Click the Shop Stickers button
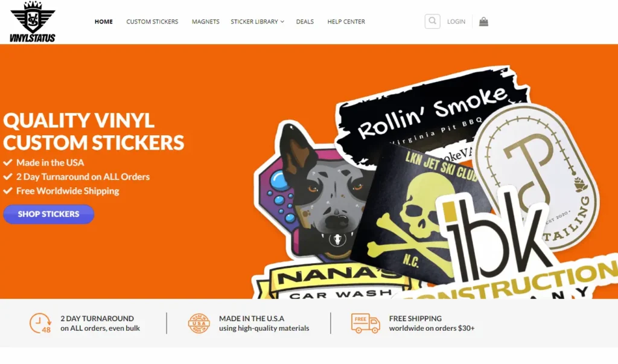The width and height of the screenshot is (618, 364). [48, 214]
